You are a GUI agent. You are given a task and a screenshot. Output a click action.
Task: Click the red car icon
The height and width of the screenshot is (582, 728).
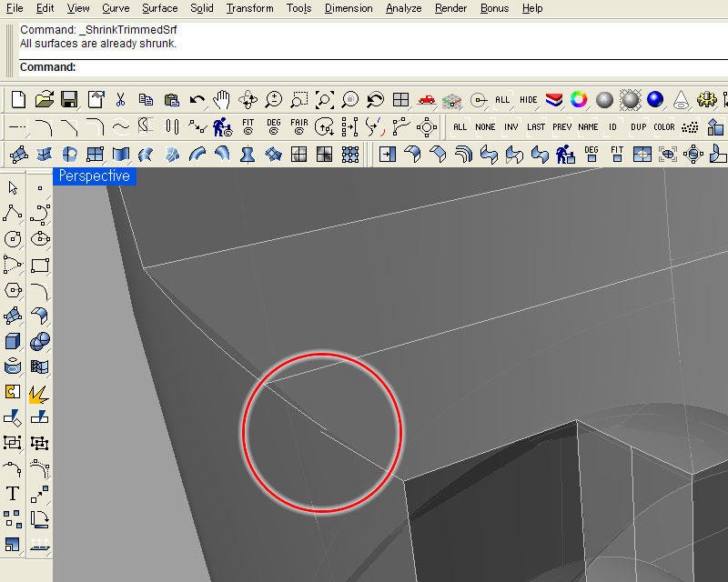coord(426,99)
